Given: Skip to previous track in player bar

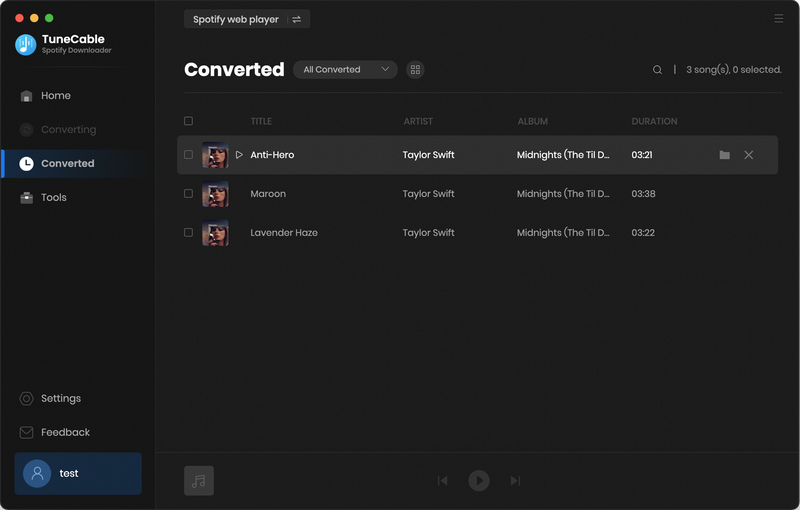Looking at the screenshot, I should (x=442, y=480).
